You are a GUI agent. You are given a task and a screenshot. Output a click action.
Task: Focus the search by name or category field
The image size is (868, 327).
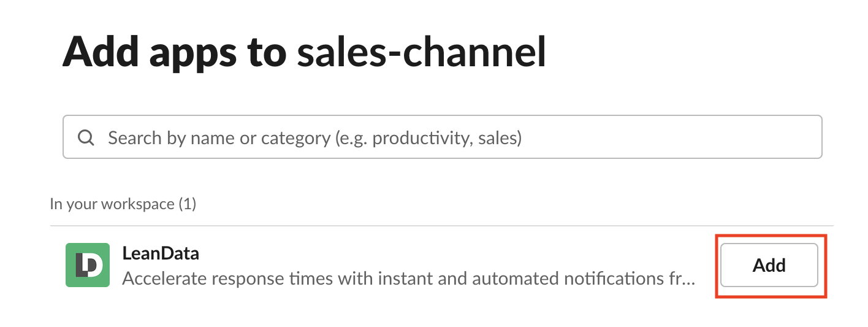point(441,137)
